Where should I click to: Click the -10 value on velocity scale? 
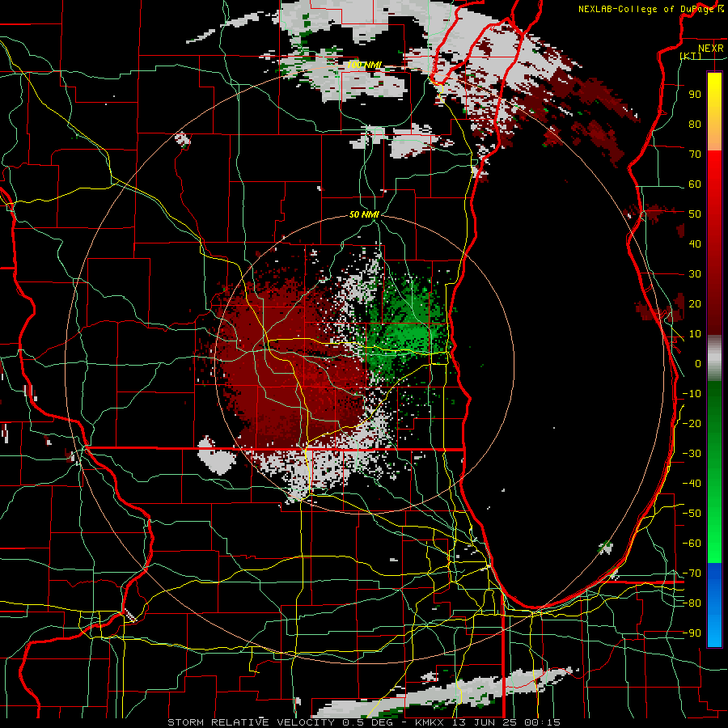(692, 394)
